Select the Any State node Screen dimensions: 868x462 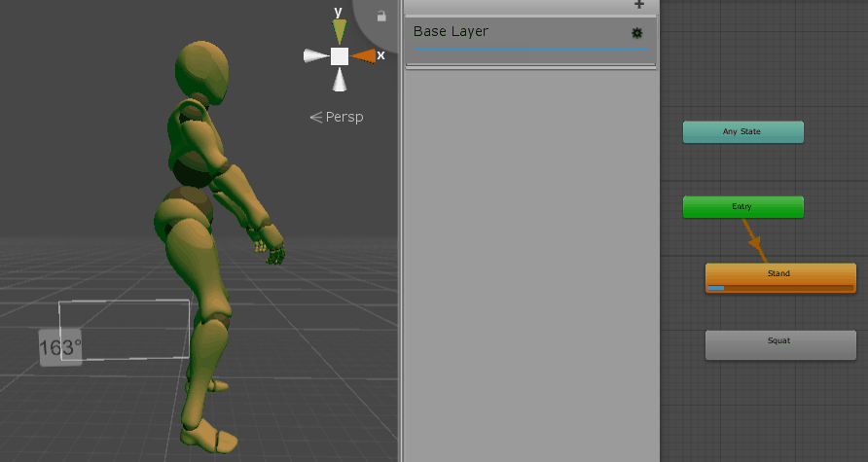click(743, 131)
